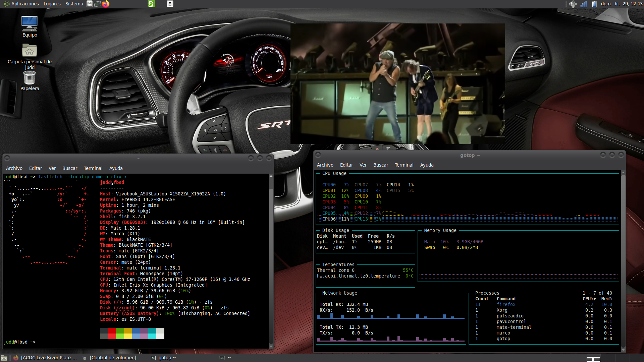Viewport: 644px width, 362px height.
Task: Click the gotop terminal scrollbar down arrow
Action: pos(623,350)
